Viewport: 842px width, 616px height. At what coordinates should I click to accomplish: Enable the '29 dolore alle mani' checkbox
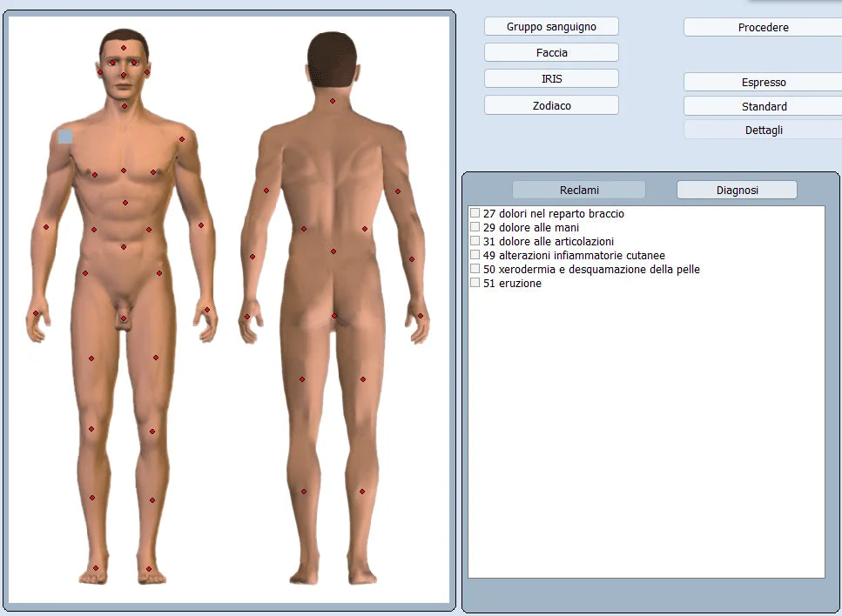click(475, 227)
